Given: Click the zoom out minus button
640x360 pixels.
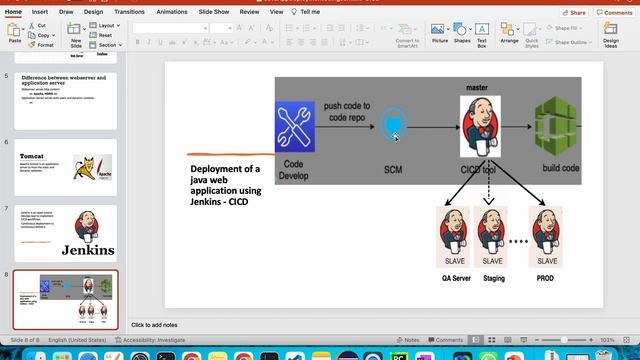Looking at the screenshot, I should point(537,340).
